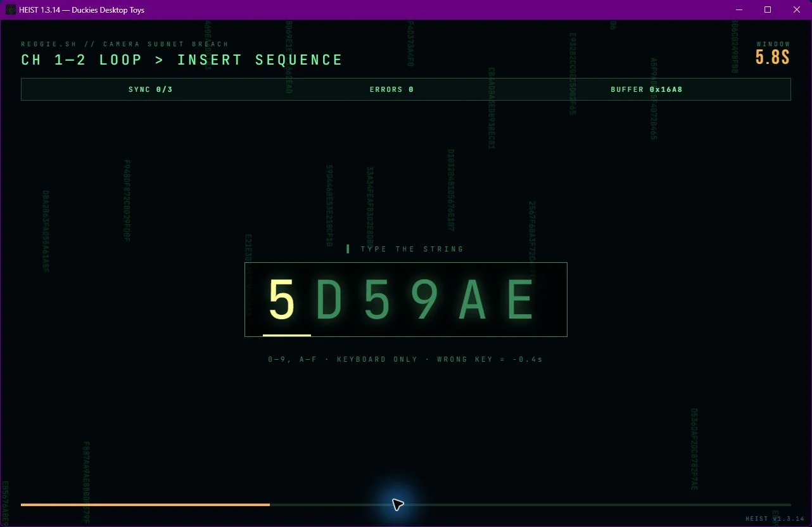Image resolution: width=812 pixels, height=527 pixels.
Task: Click the window title HEIST 1.3.14 — Duckies Desktop Toys
Action: (x=82, y=10)
